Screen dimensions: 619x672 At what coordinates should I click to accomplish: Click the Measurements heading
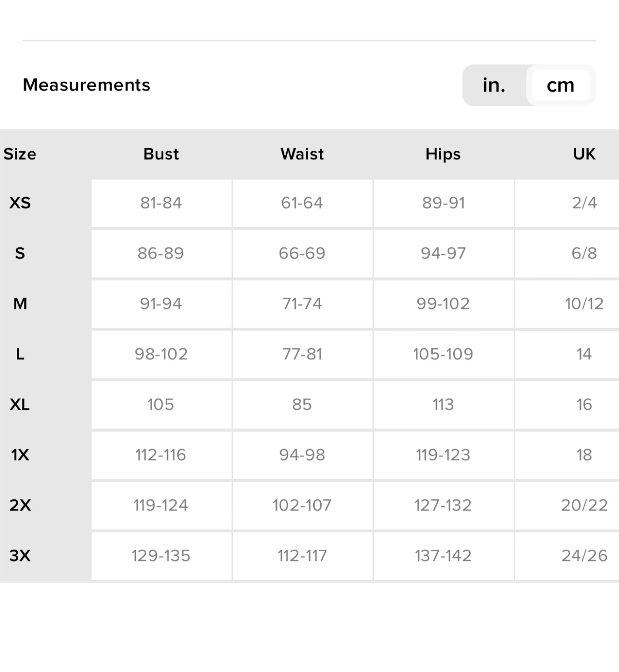pyautogui.click(x=86, y=85)
